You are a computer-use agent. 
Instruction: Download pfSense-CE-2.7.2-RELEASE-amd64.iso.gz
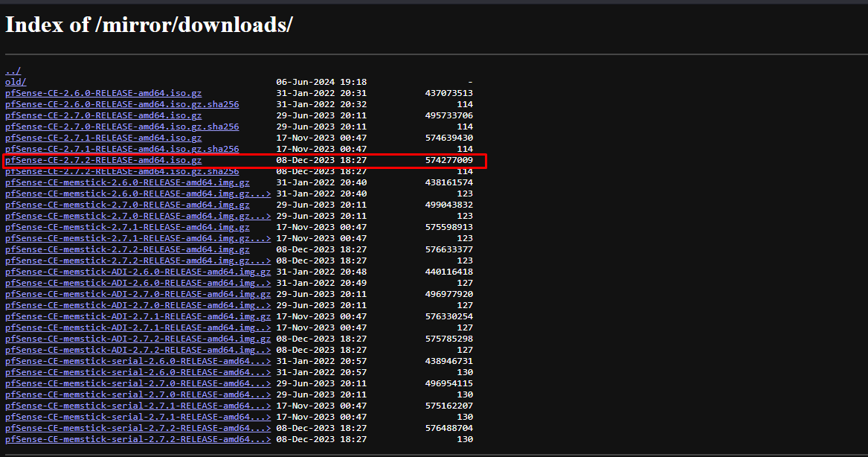tap(103, 160)
